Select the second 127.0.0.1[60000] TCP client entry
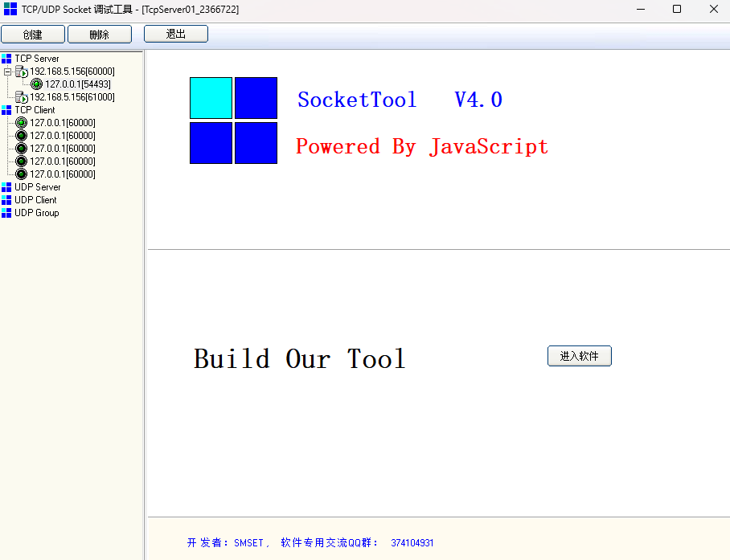730x560 pixels. coord(62,136)
